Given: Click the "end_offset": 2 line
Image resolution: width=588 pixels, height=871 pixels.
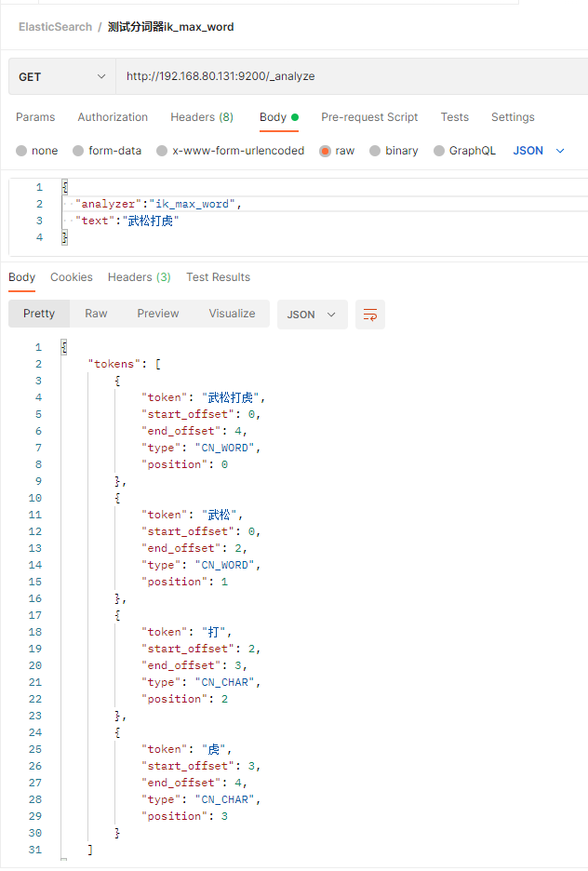Looking at the screenshot, I should pyautogui.click(x=194, y=548).
